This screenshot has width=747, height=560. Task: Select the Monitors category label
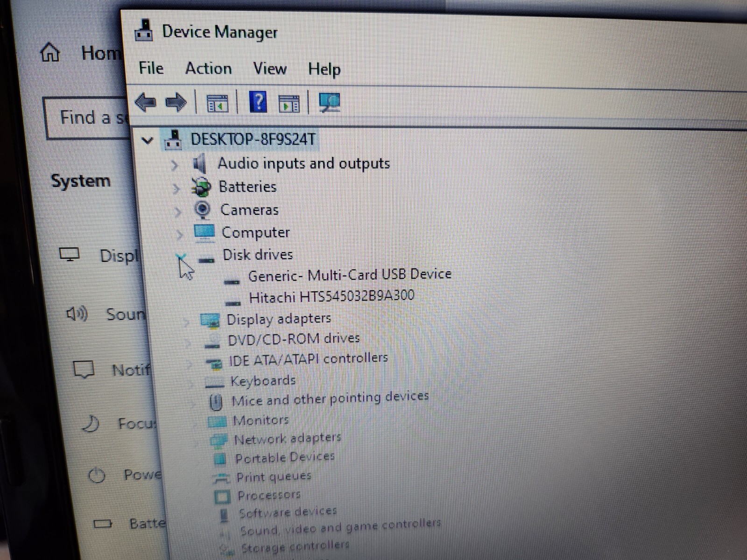pos(261,420)
